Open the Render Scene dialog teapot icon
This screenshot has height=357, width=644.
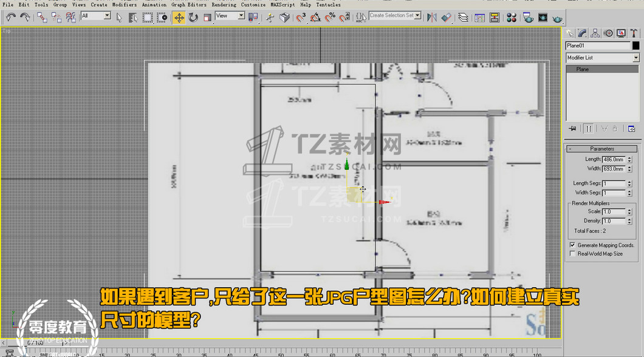(528, 17)
